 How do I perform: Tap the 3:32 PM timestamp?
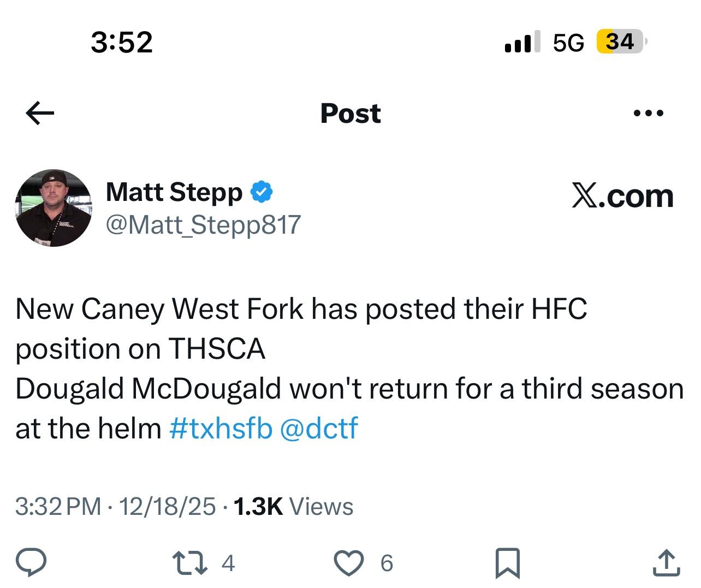(58, 507)
